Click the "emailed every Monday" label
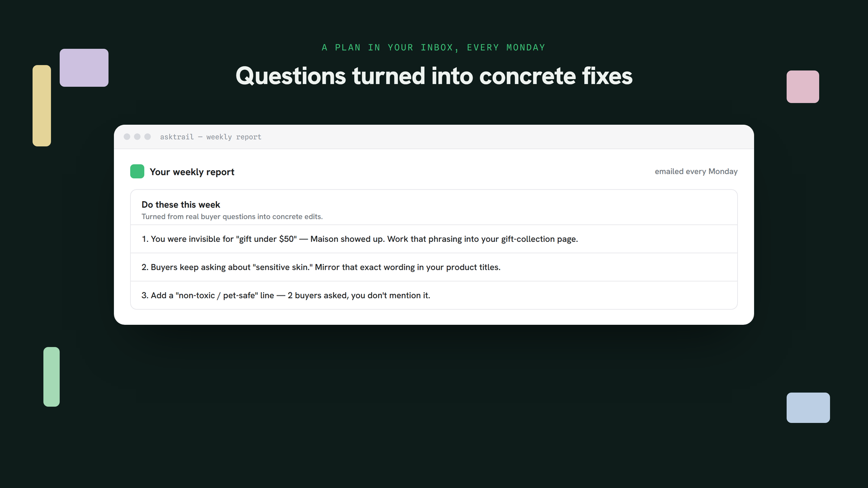Screen dimensions: 868x488 tap(696, 171)
